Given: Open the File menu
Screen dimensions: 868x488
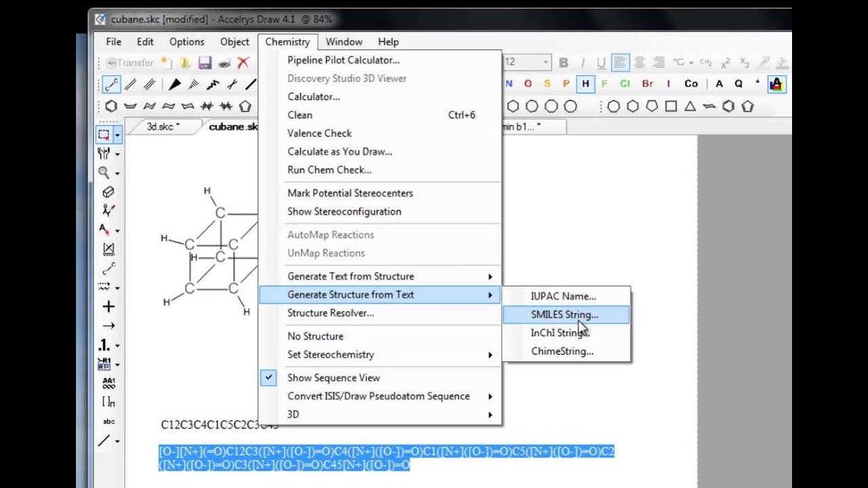Looking at the screenshot, I should 113,42.
